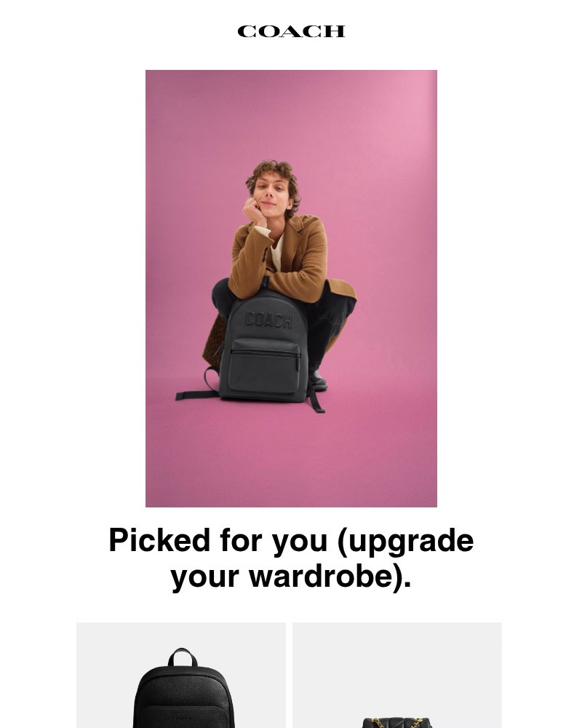Click the embossed COACH lettering on the backpack

[x=268, y=320]
